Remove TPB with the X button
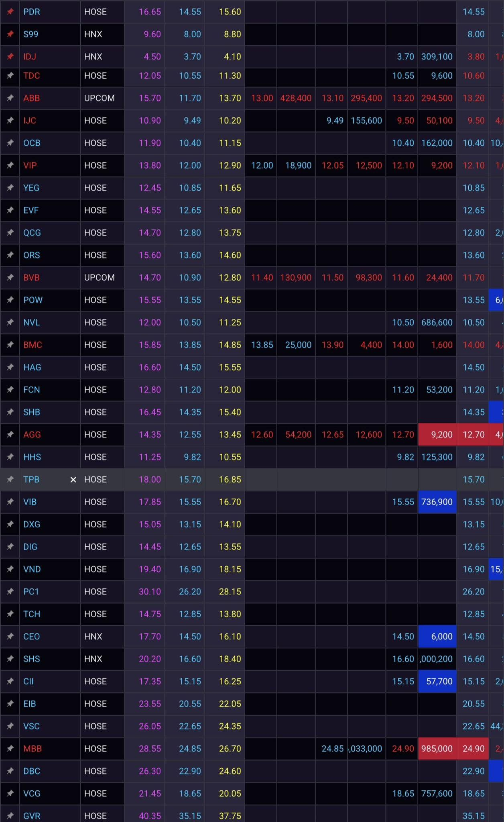 73,480
